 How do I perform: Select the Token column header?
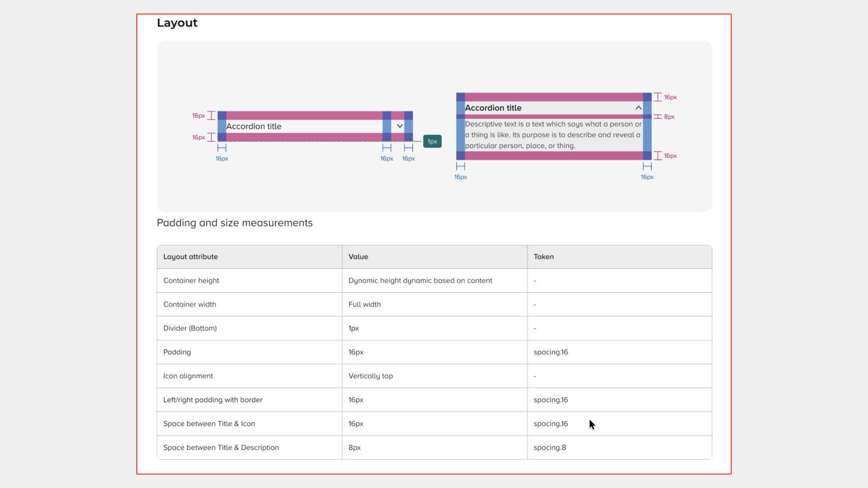coord(544,257)
